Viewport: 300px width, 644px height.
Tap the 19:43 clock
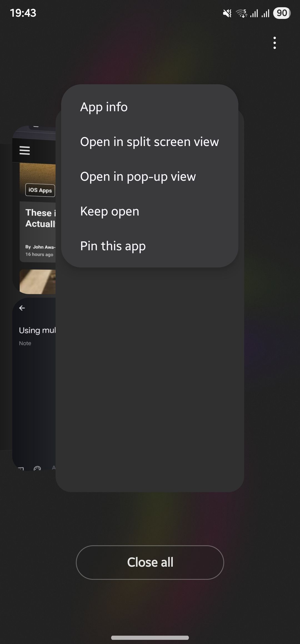23,13
